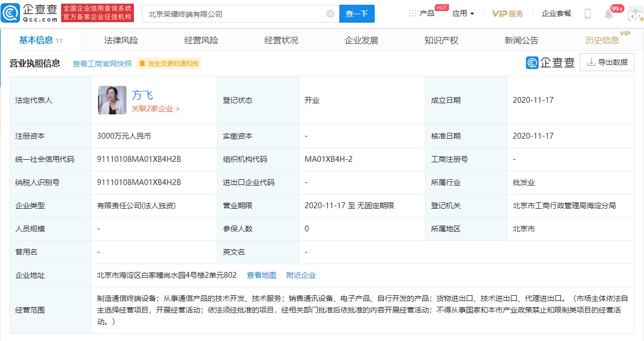Click the export data download icon
This screenshot has width=644, height=341.
point(591,62)
